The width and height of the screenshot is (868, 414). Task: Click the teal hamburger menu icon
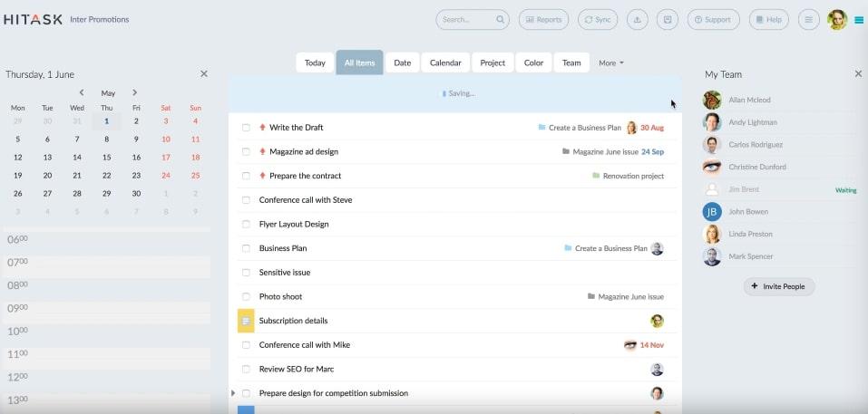click(x=859, y=21)
